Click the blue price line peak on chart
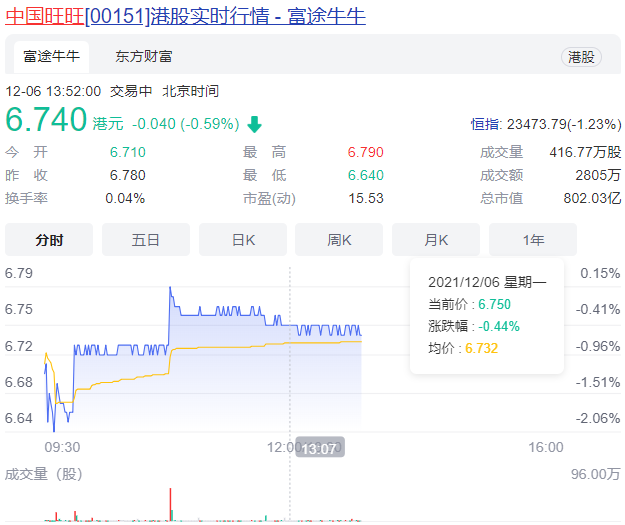The height and width of the screenshot is (525, 625). point(171,289)
